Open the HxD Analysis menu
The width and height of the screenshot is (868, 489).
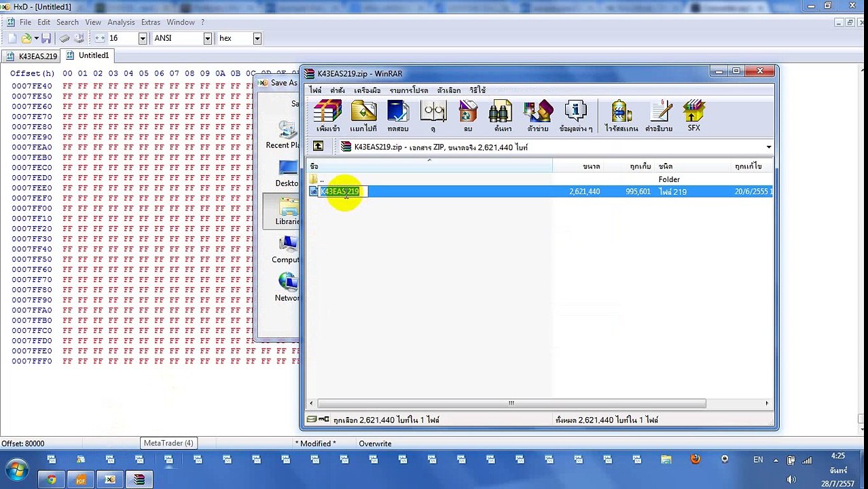121,22
